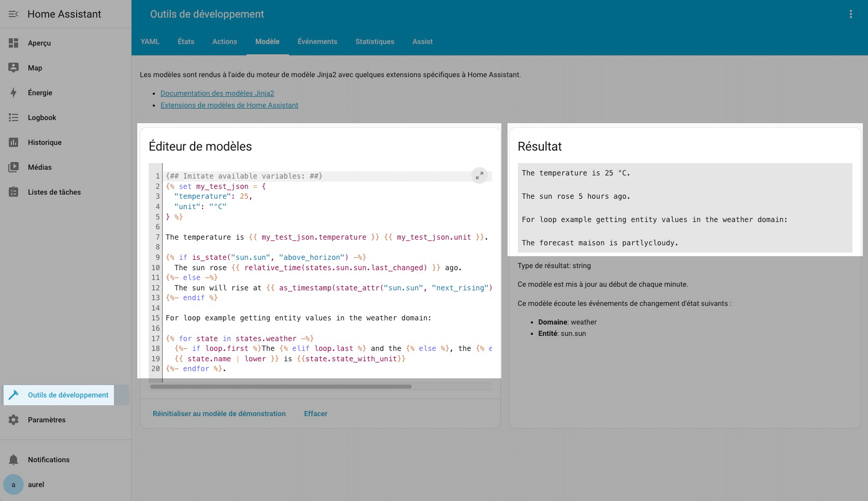The width and height of the screenshot is (868, 501).
Task: Open the Historique sidebar entry
Action: [65, 142]
